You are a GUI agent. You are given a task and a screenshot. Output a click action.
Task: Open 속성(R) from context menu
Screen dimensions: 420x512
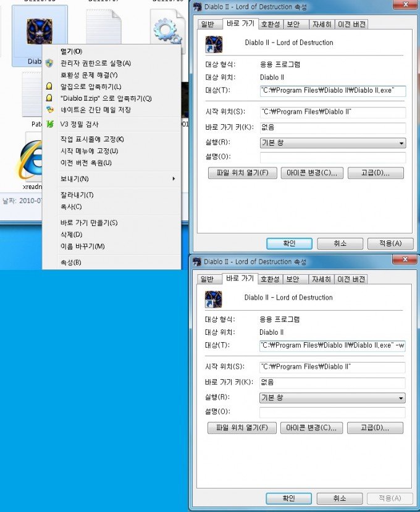pos(71,262)
